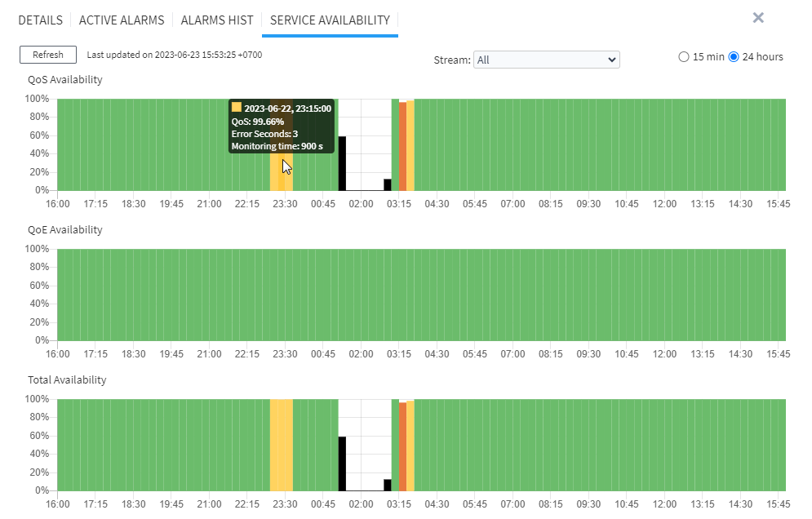Select the SERVICE AVAILABILITY tab
The image size is (812, 519).
330,20
